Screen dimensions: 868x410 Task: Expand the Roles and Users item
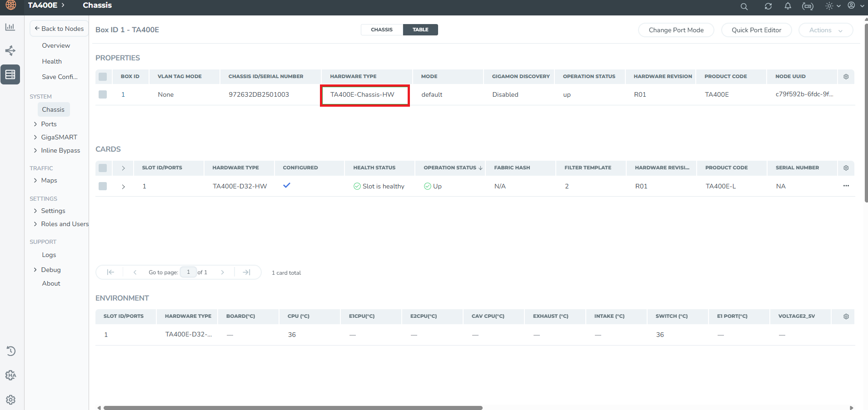(x=35, y=224)
